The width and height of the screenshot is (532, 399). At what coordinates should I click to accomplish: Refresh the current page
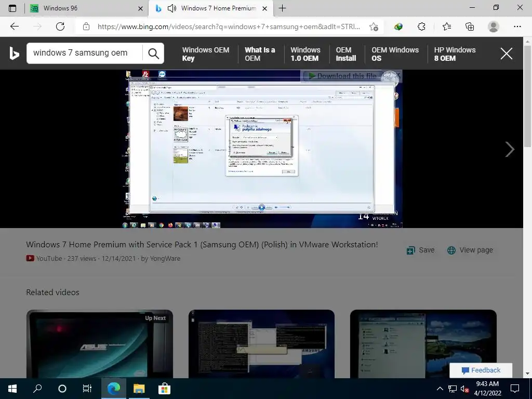pos(60,26)
